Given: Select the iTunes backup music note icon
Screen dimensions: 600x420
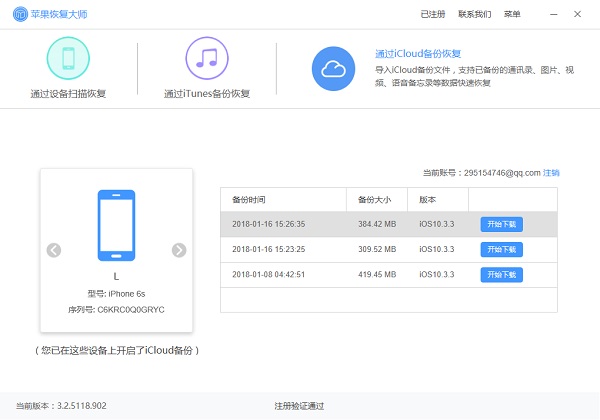Looking at the screenshot, I should [x=207, y=58].
